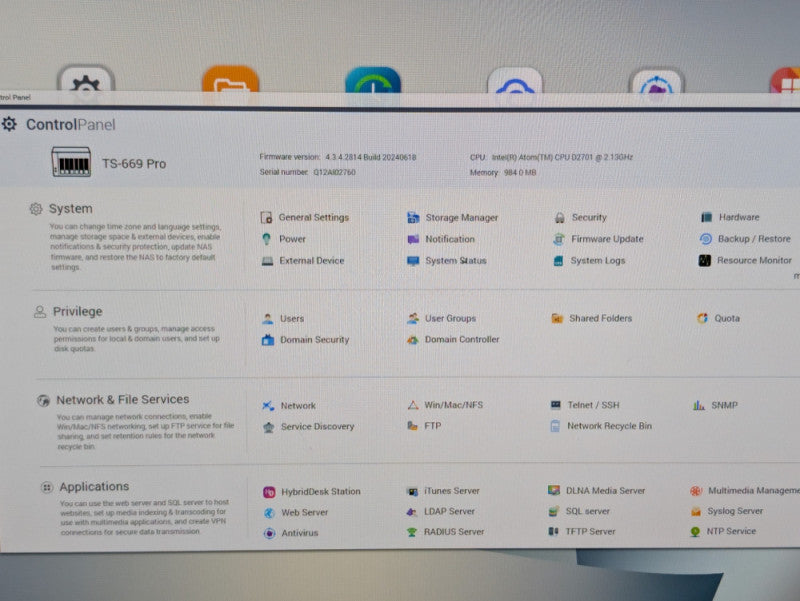Viewport: 800px width, 601px height.
Task: Click the TS-669 Pro NAS device image
Action: [71, 162]
